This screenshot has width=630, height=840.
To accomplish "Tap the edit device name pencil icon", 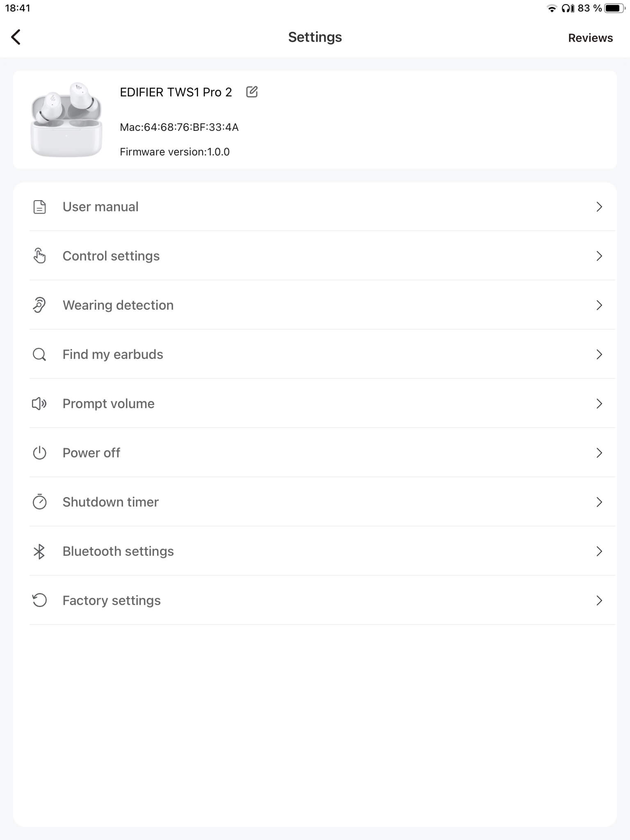I will (x=252, y=92).
